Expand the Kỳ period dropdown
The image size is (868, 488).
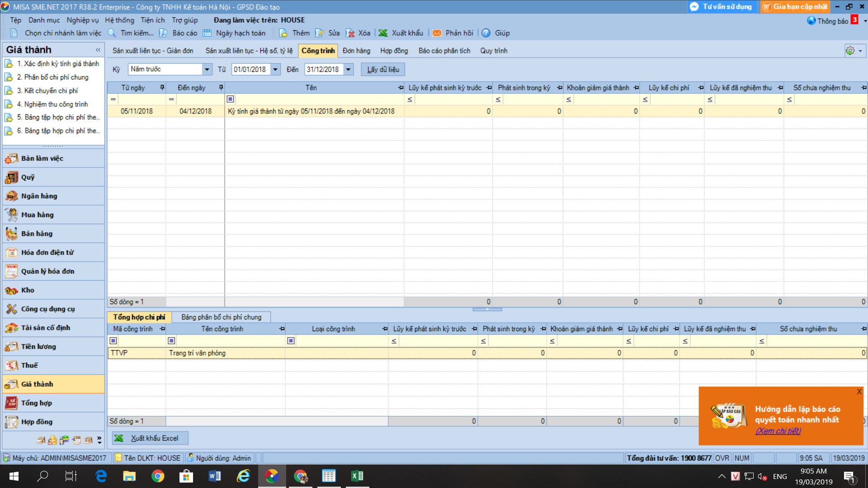[207, 69]
